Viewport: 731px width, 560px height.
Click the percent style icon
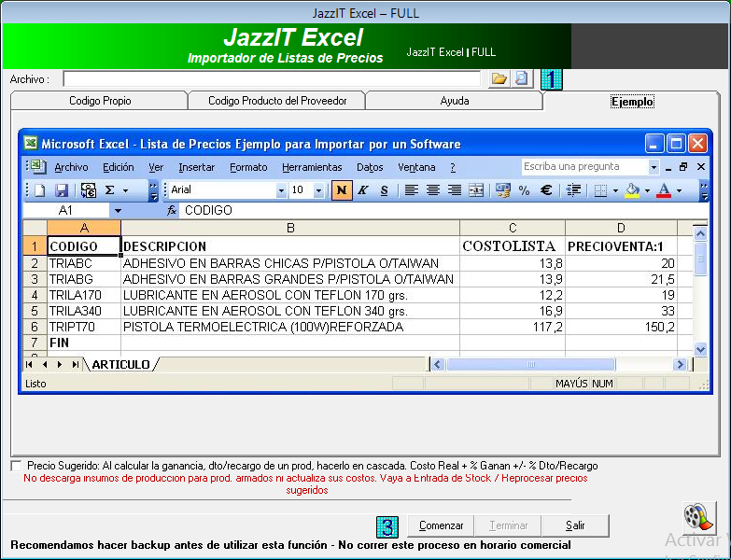point(524,190)
